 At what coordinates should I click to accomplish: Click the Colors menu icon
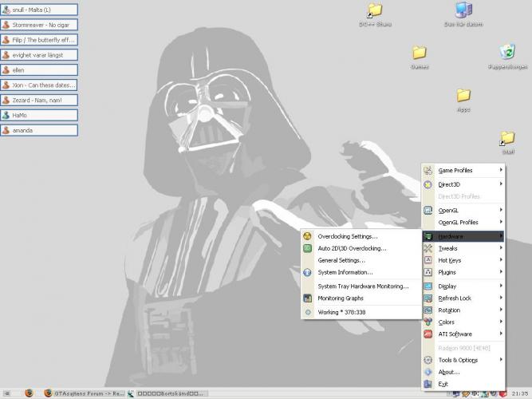(428, 322)
